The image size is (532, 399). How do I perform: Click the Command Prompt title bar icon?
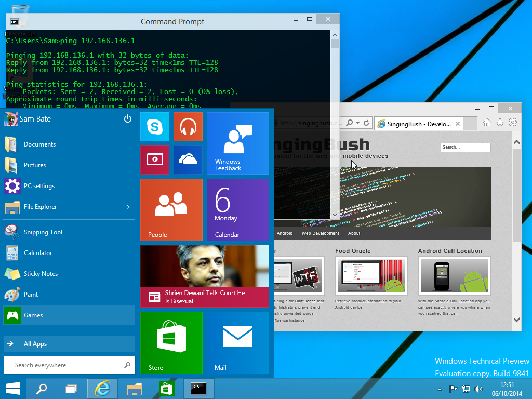coord(14,22)
